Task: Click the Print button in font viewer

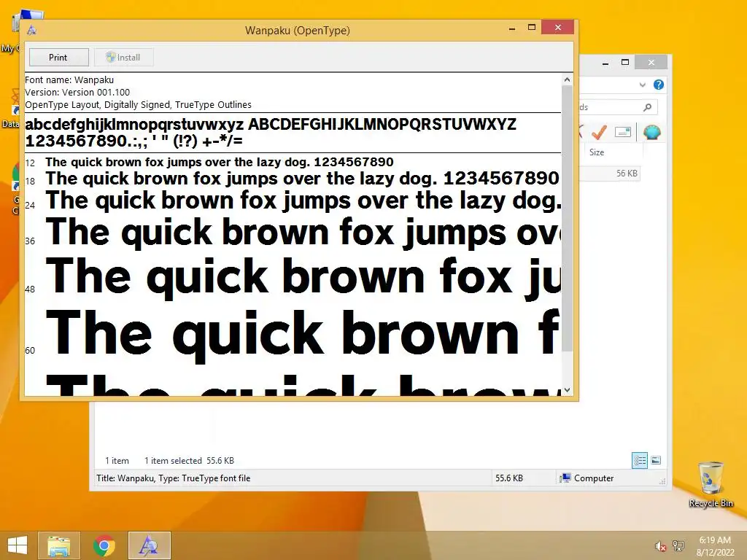Action: [58, 57]
